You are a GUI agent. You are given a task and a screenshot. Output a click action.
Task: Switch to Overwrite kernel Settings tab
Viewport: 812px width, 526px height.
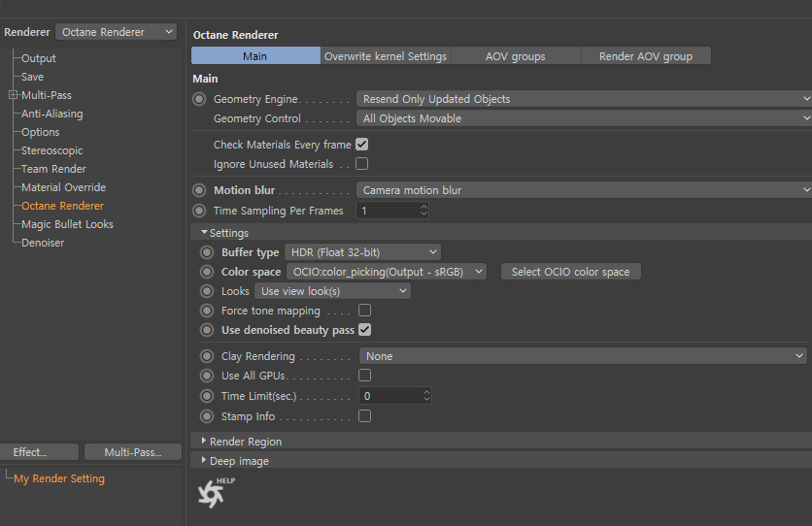[x=386, y=56]
